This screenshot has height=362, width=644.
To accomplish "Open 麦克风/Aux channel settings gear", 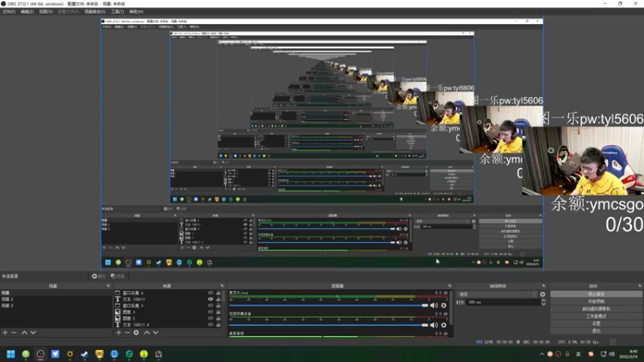I will 444,306.
